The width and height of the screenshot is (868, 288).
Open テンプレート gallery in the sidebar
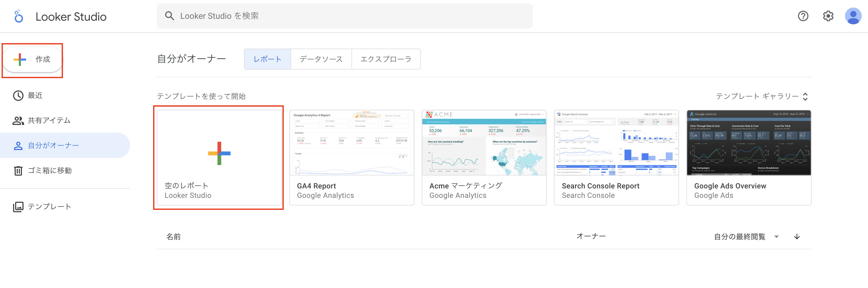coord(49,206)
